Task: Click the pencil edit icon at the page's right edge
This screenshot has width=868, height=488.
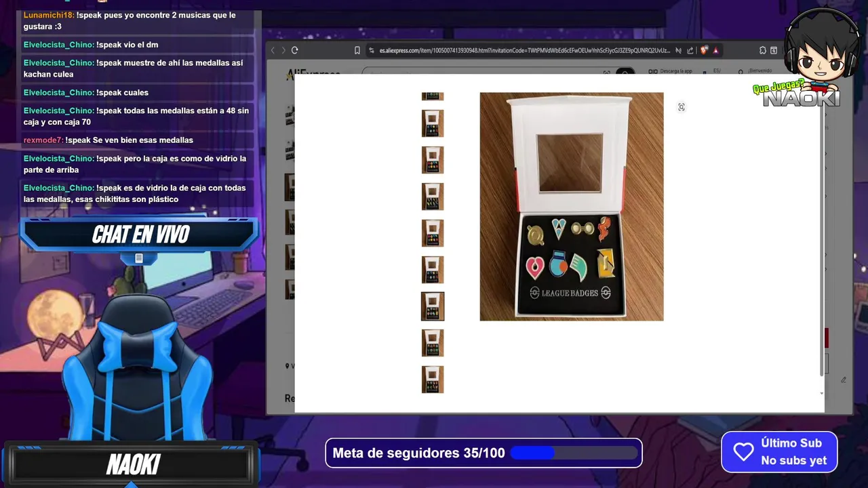Action: 844,380
